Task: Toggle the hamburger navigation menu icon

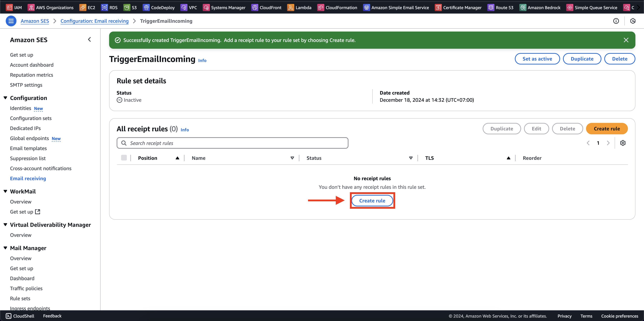Action: point(11,21)
